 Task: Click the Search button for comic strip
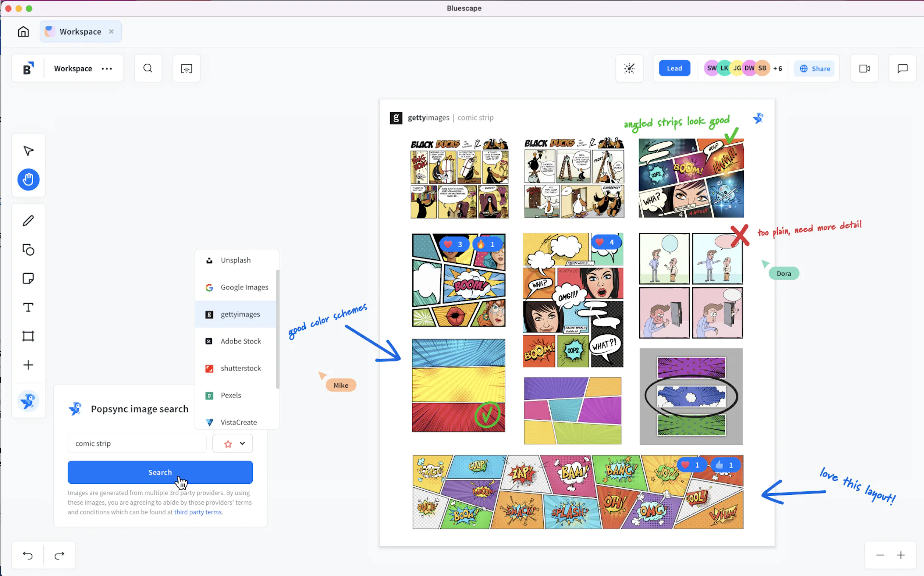click(160, 472)
